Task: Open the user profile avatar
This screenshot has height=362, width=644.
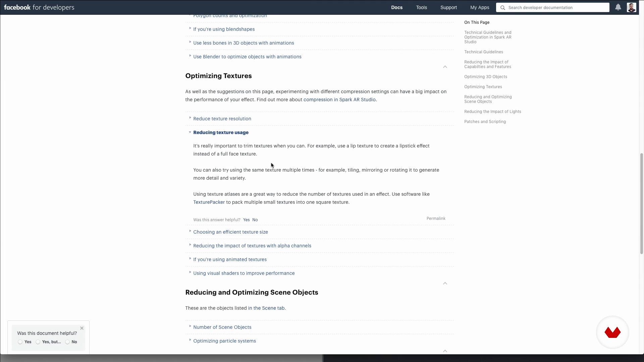Action: [x=631, y=7]
